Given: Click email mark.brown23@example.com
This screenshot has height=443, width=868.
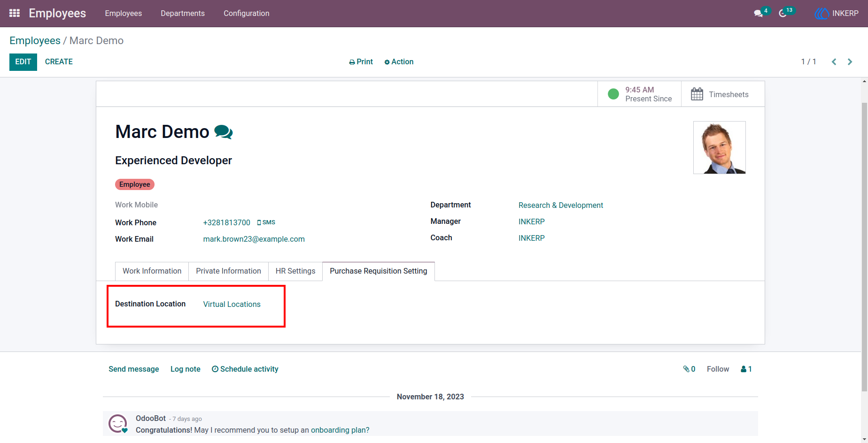Looking at the screenshot, I should [254, 239].
